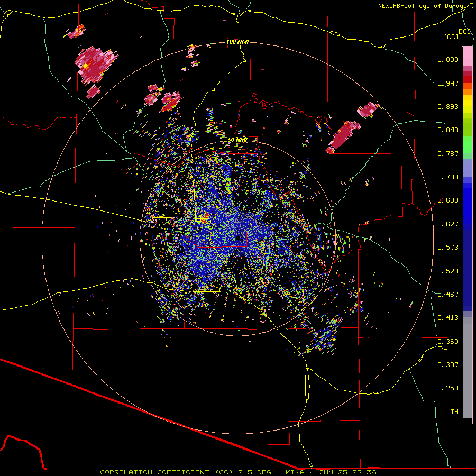Image resolution: width=476 pixels, height=476 pixels.
Task: Select the 0.360 color scale value
Action: point(448,342)
